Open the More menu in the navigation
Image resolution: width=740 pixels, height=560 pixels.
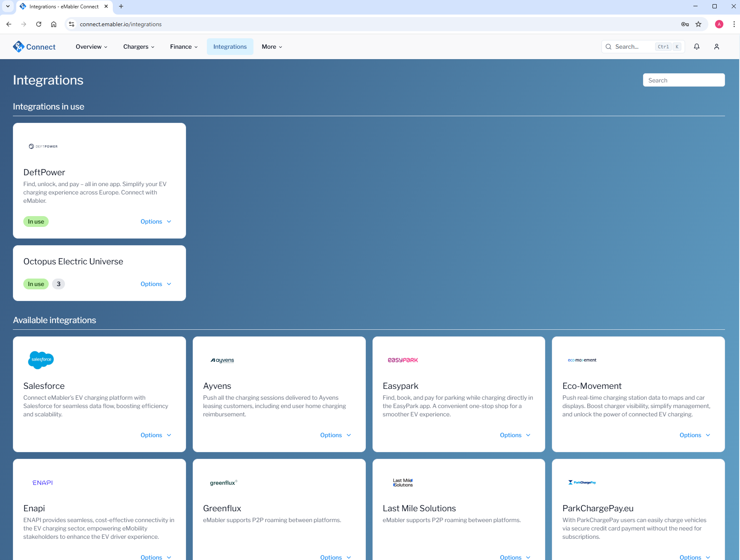point(271,47)
